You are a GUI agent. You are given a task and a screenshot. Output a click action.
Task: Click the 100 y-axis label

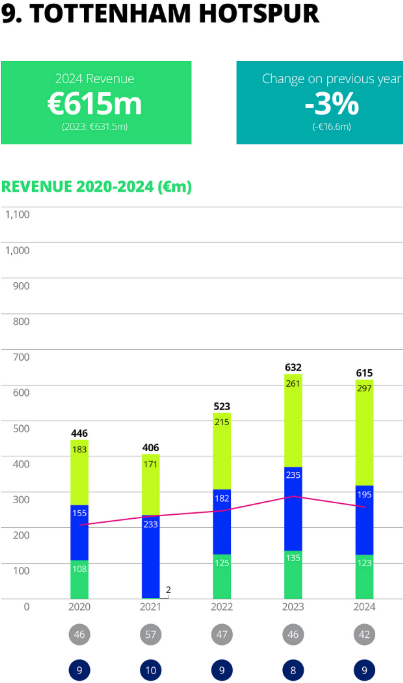pyautogui.click(x=21, y=571)
